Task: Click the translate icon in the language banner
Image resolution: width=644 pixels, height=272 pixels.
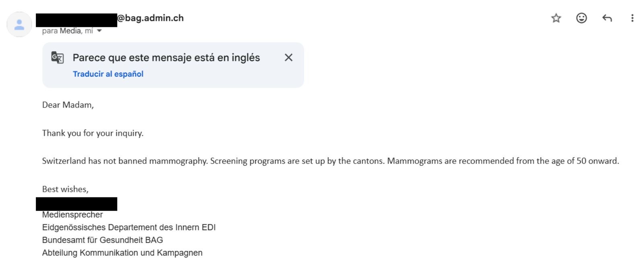Action: (58, 58)
